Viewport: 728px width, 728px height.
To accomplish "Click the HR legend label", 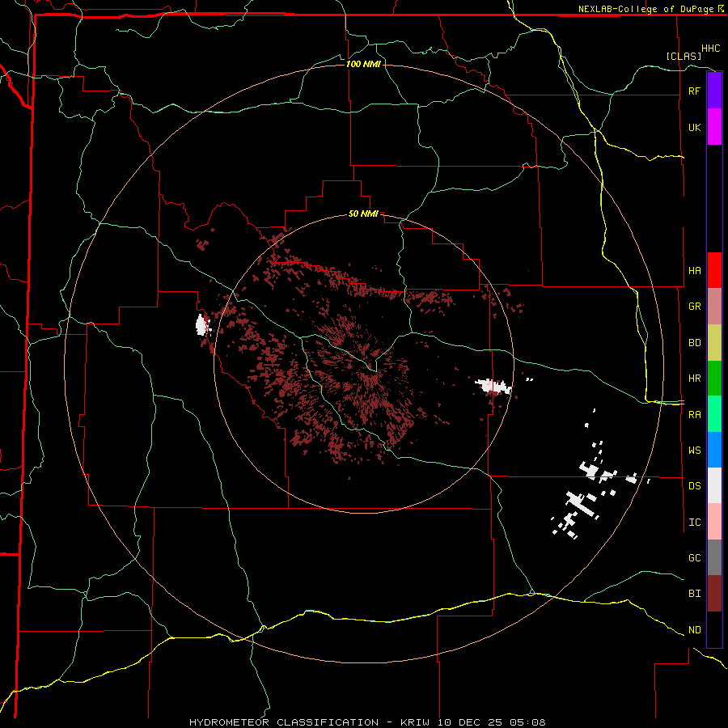I will pyautogui.click(x=694, y=378).
